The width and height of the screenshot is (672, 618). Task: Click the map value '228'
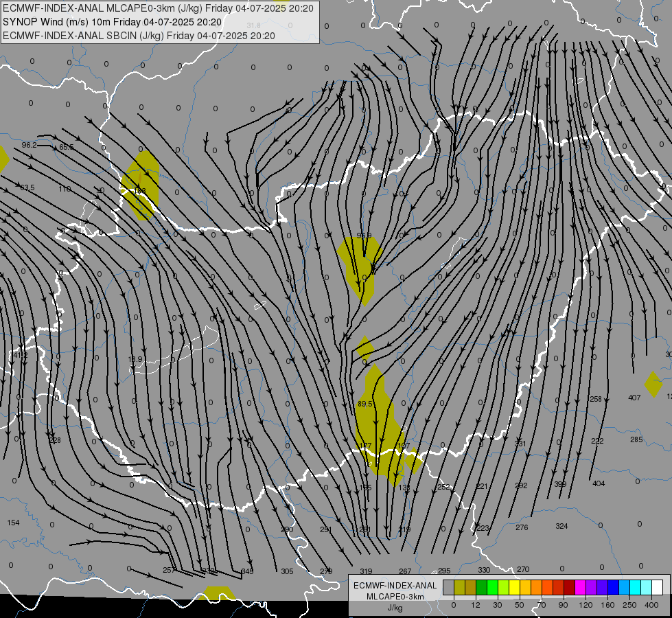(x=55, y=440)
